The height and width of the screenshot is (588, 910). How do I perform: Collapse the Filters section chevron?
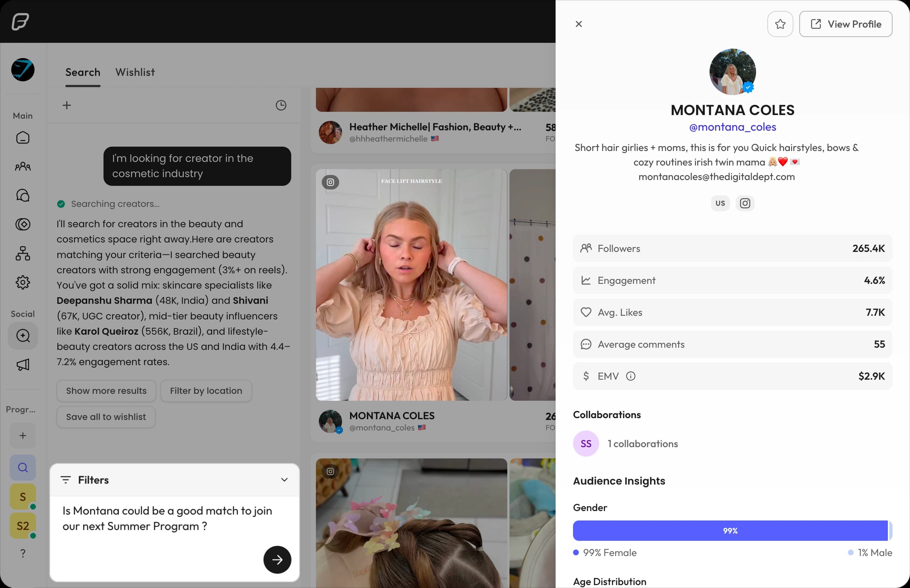(x=284, y=479)
